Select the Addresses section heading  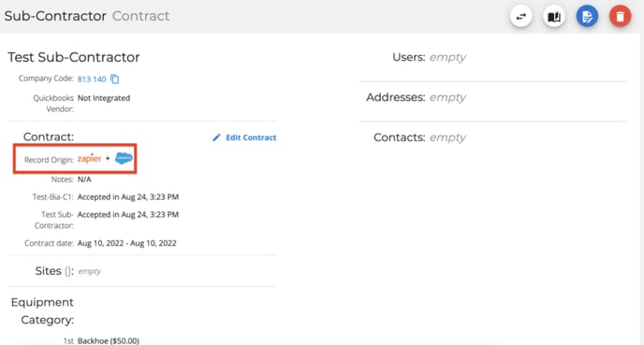pyautogui.click(x=396, y=97)
